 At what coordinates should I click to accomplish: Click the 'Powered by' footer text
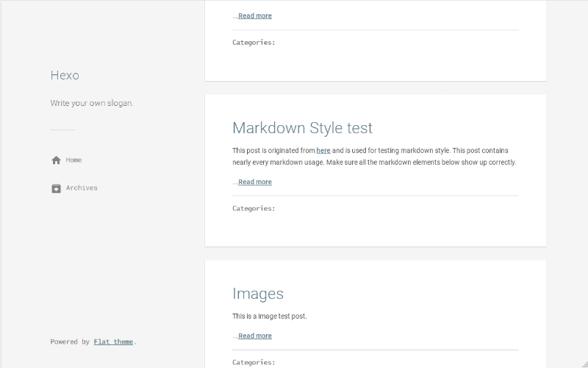tap(70, 342)
